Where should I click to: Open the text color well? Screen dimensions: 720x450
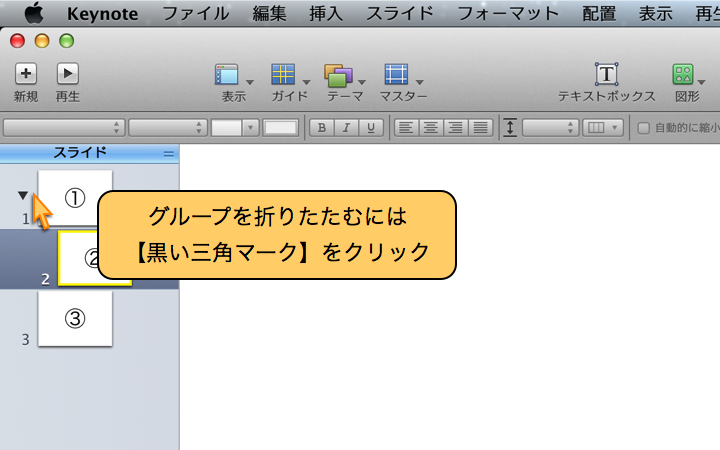(x=281, y=128)
